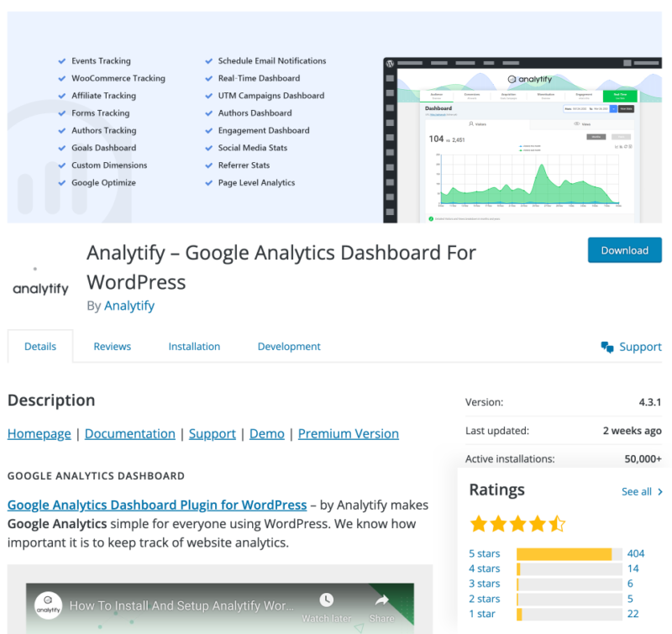This screenshot has height=634, width=672.
Task: Filter reviews by 3 stars
Action: click(x=485, y=584)
